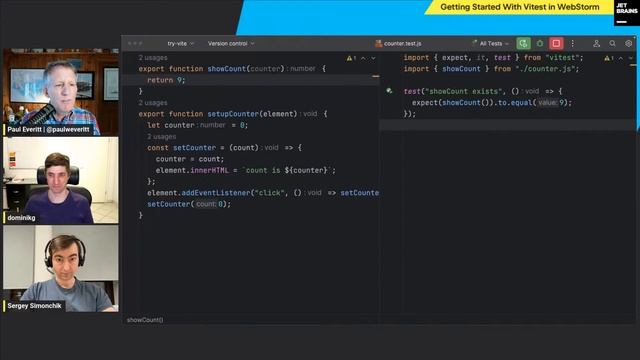Click the setCounter constant name
The image size is (640, 360).
click(x=194, y=148)
